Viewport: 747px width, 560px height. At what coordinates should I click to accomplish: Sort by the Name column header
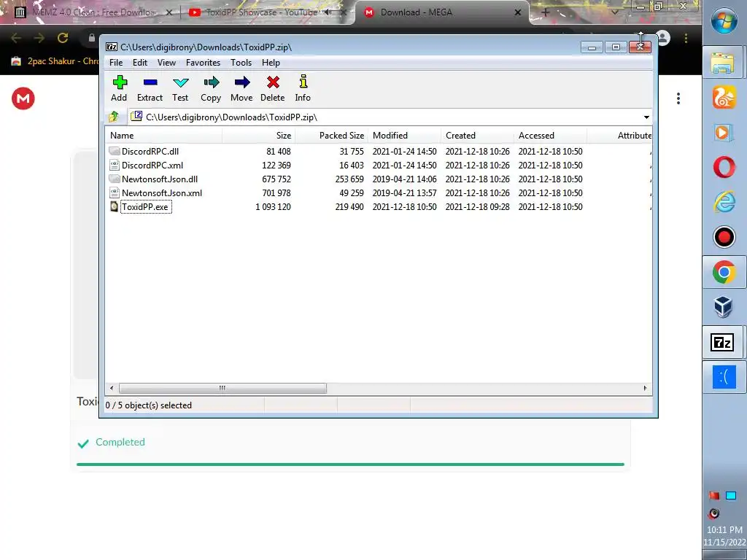(163, 135)
